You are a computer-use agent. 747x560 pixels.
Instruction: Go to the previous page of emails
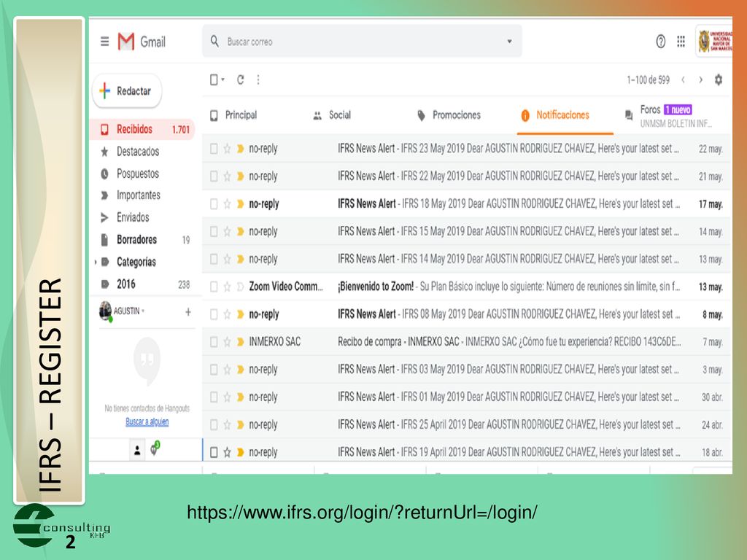click(683, 79)
